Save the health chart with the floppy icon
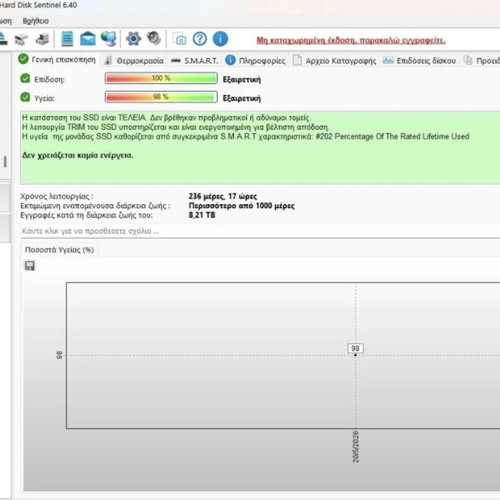Image resolution: width=500 pixels, height=500 pixels. point(30,266)
